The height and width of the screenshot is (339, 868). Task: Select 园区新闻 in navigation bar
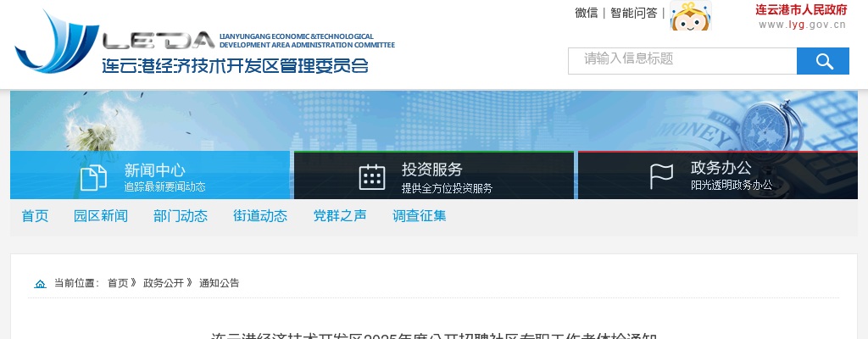(100, 216)
